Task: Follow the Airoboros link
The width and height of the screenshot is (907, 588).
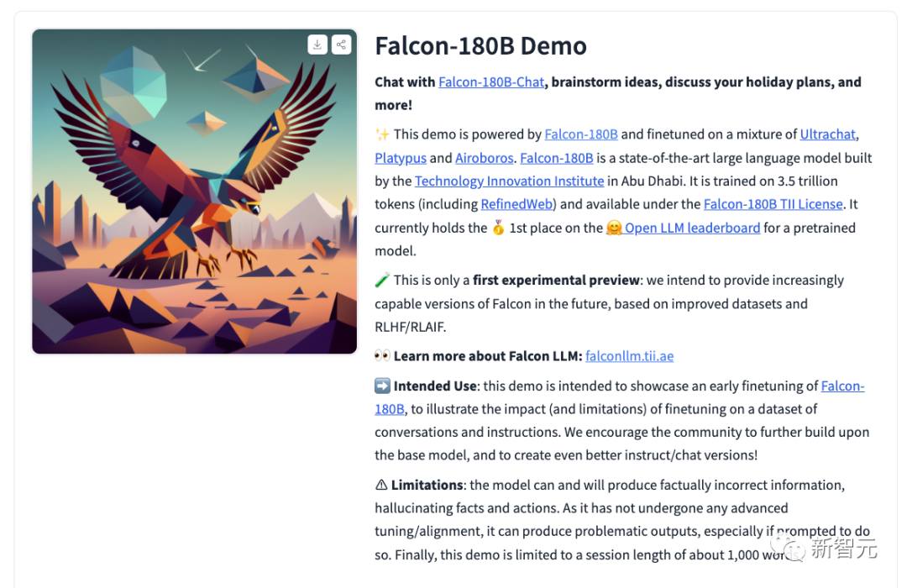Action: pos(485,158)
